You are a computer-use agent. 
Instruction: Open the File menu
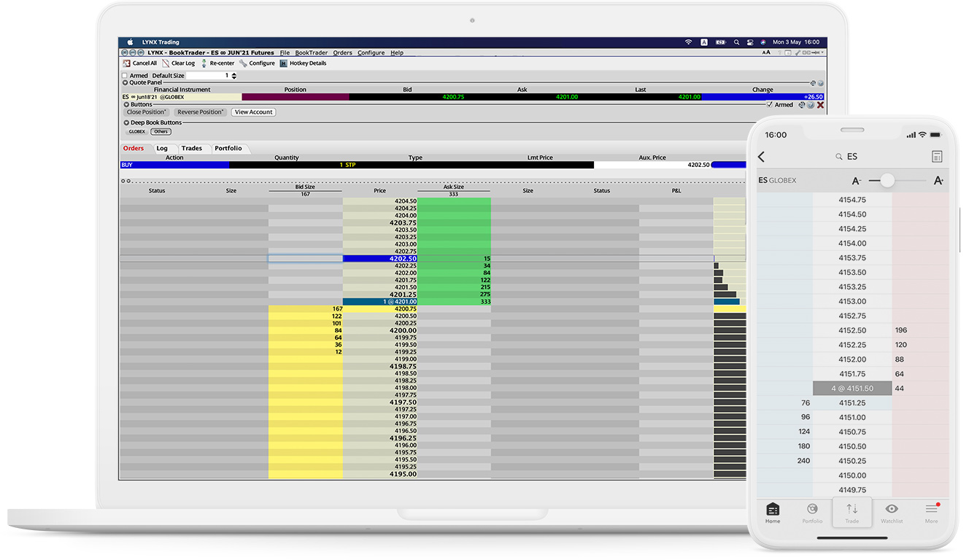285,52
